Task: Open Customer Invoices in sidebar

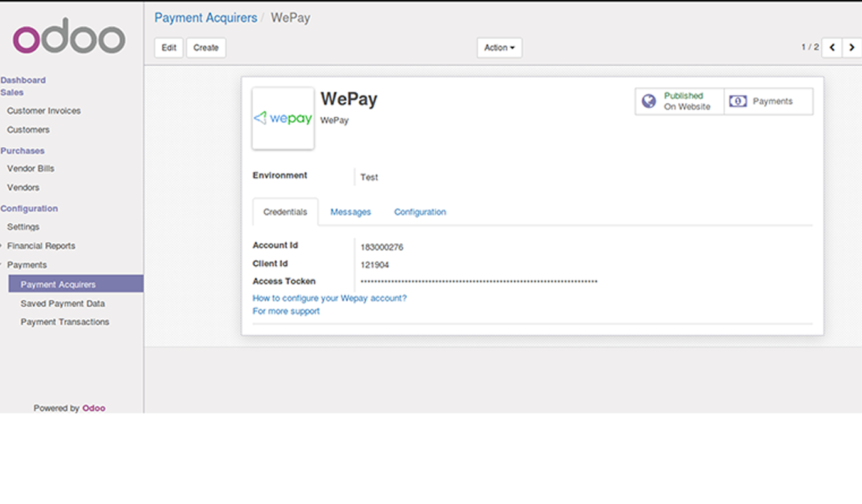Action: click(x=44, y=111)
